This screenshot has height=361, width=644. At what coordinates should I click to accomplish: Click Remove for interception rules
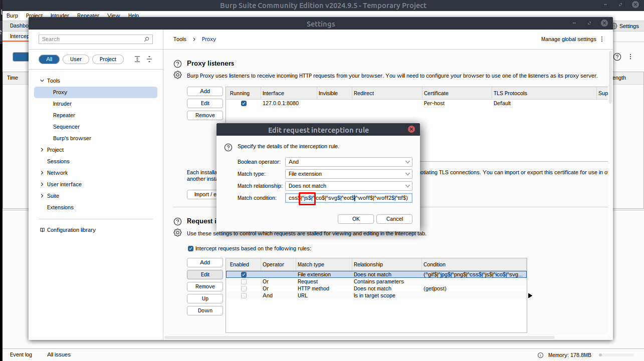[x=205, y=286]
